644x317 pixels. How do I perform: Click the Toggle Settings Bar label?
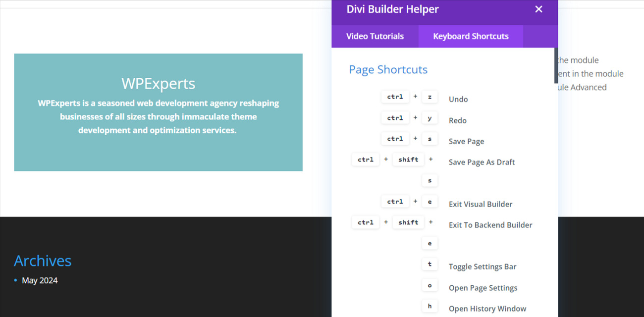[483, 266]
